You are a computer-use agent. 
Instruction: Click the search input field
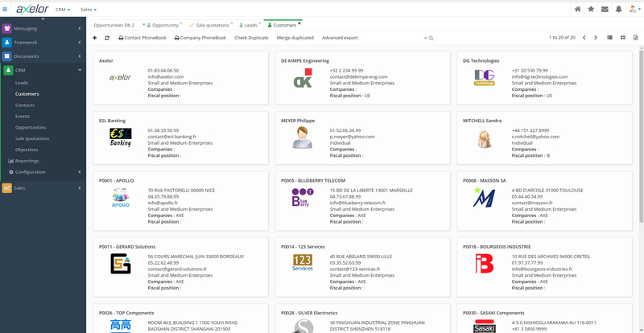click(394, 38)
